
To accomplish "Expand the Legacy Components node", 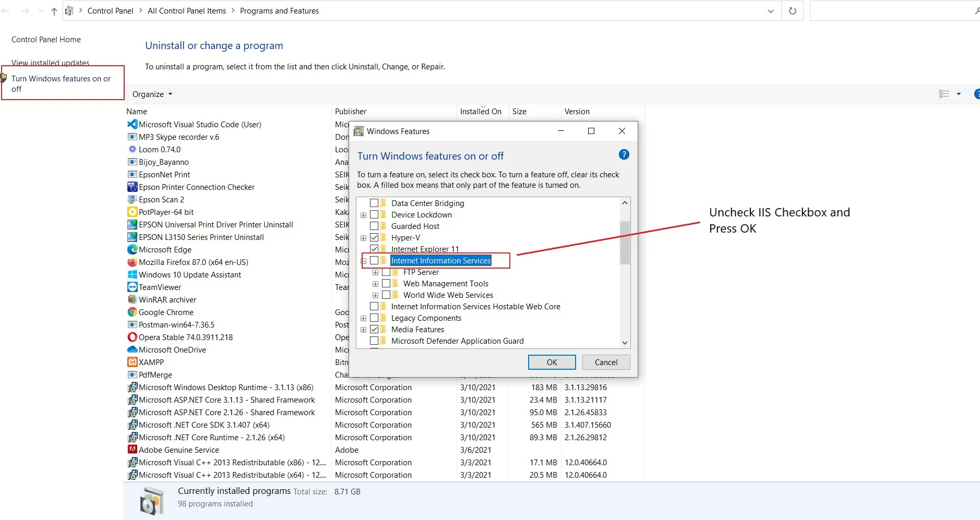I will [364, 318].
